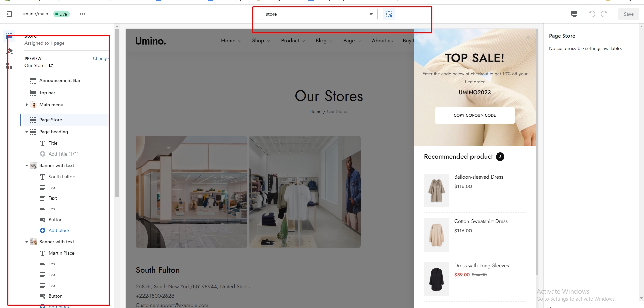644x308 pixels.
Task: Close the Top Sale popup
Action: (528, 37)
